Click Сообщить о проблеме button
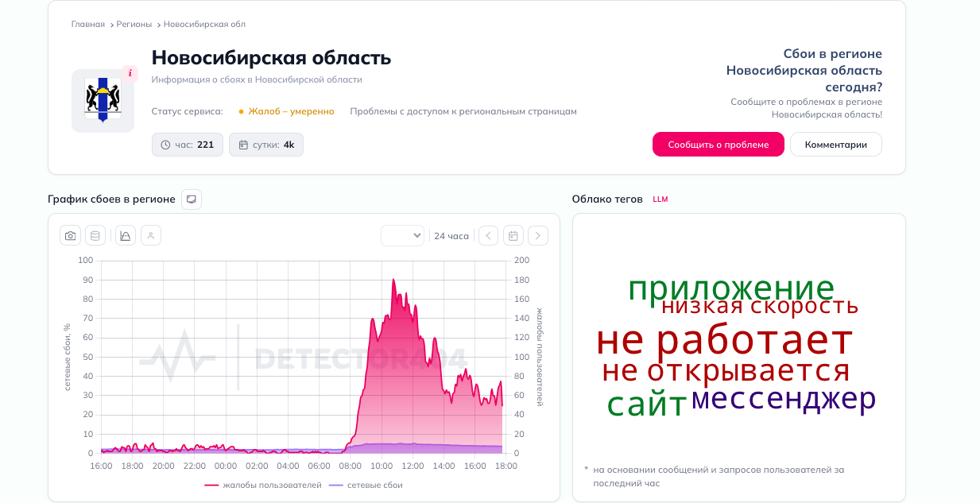 pos(719,145)
